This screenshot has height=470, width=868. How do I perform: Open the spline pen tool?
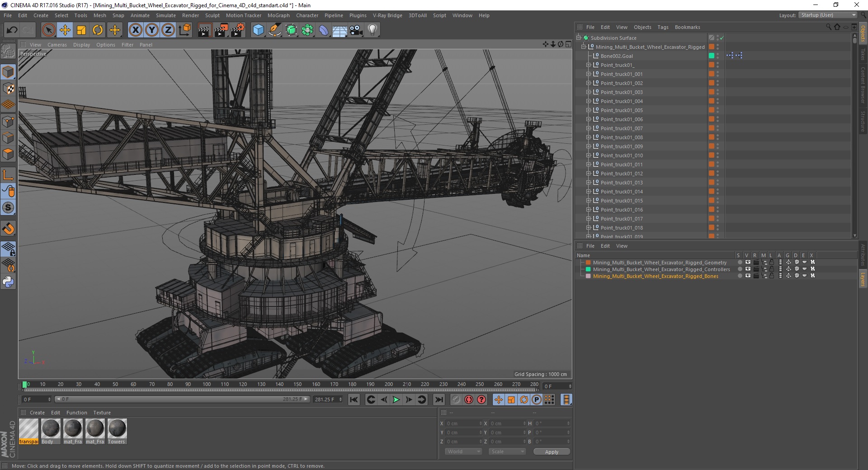274,30
